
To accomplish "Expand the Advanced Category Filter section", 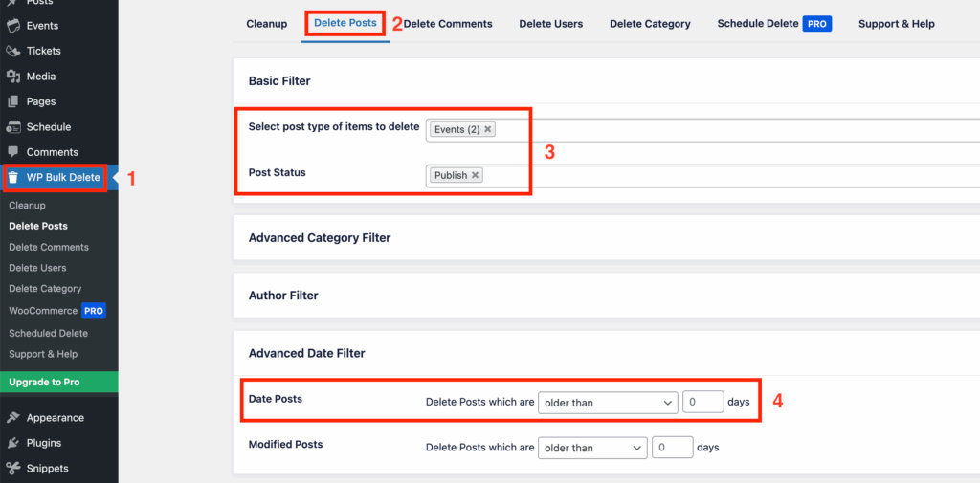I will [606, 238].
